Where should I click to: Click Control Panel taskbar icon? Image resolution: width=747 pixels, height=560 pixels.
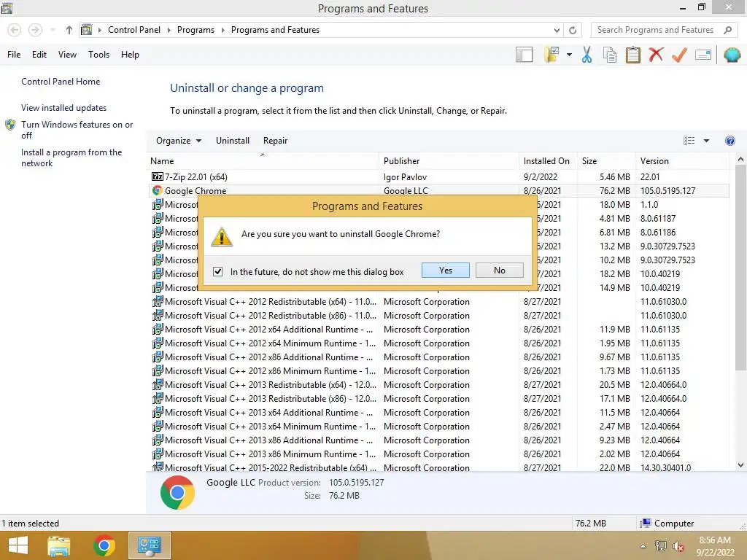(x=149, y=545)
